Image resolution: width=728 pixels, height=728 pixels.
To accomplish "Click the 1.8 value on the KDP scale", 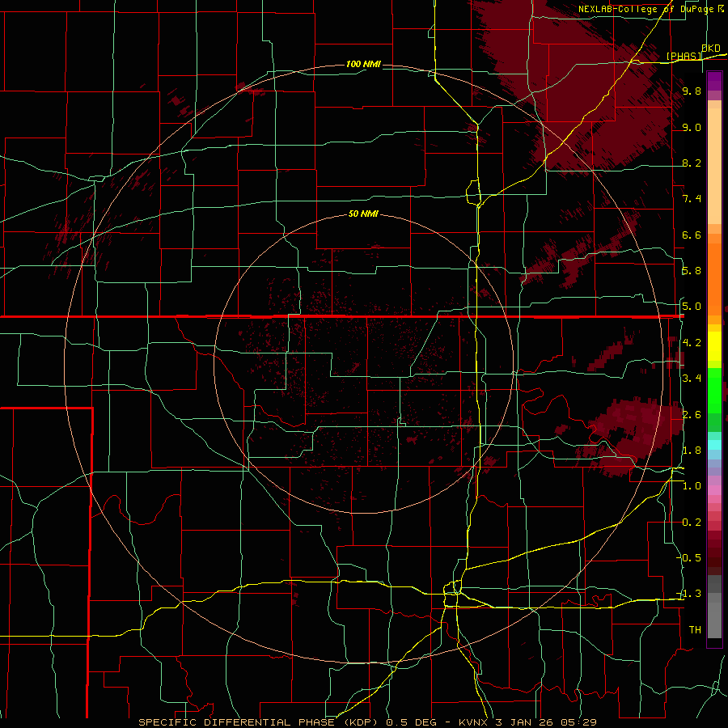I will [x=692, y=451].
